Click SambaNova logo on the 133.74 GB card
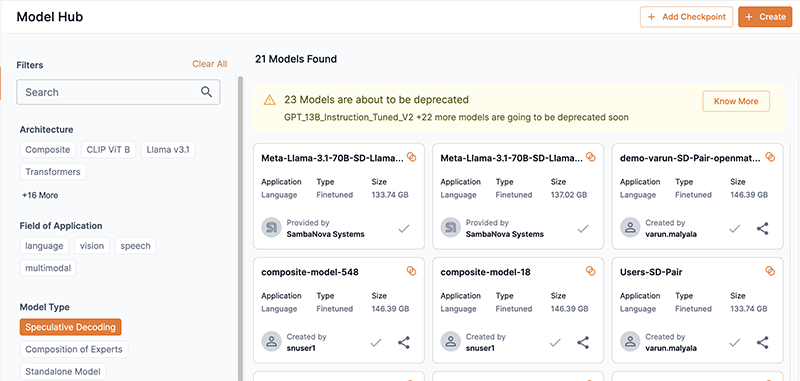The width and height of the screenshot is (800, 381). pyautogui.click(x=271, y=228)
